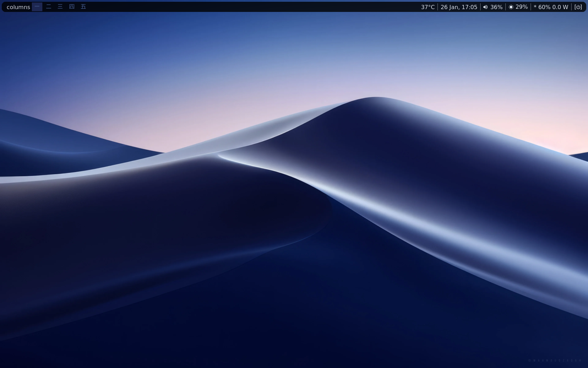Switch to workspace 二 (two)
The height and width of the screenshot is (368, 588).
point(49,7)
